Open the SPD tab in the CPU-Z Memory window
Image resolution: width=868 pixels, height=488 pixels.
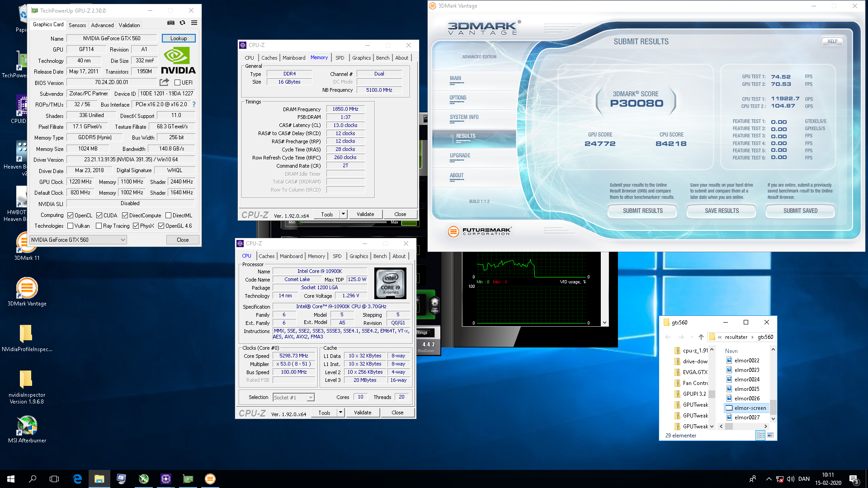click(340, 58)
